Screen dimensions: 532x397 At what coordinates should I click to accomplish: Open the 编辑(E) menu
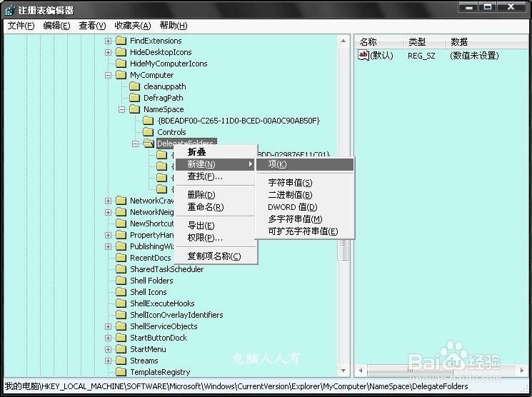[56, 26]
